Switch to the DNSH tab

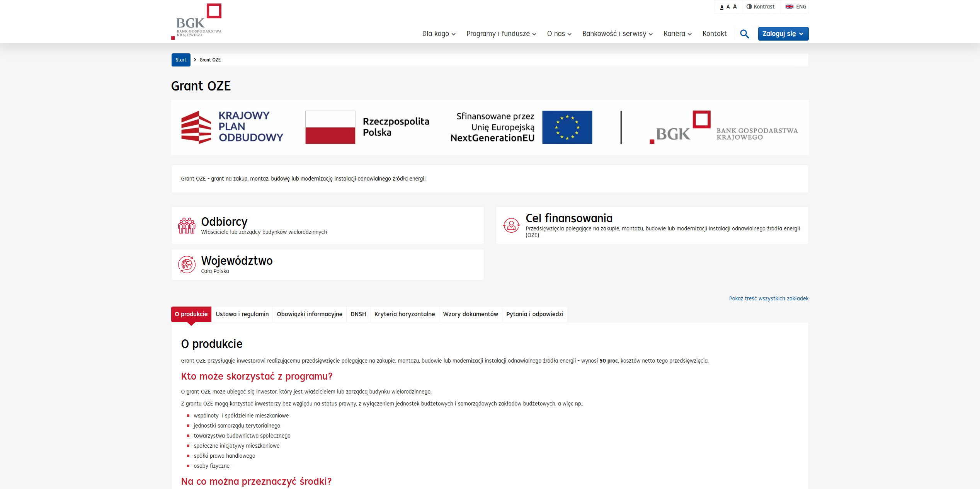tap(358, 314)
